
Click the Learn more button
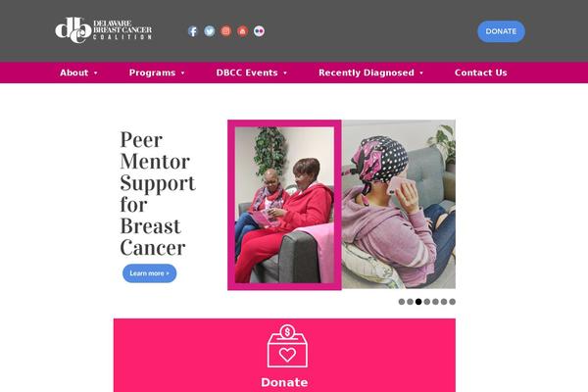(x=149, y=273)
